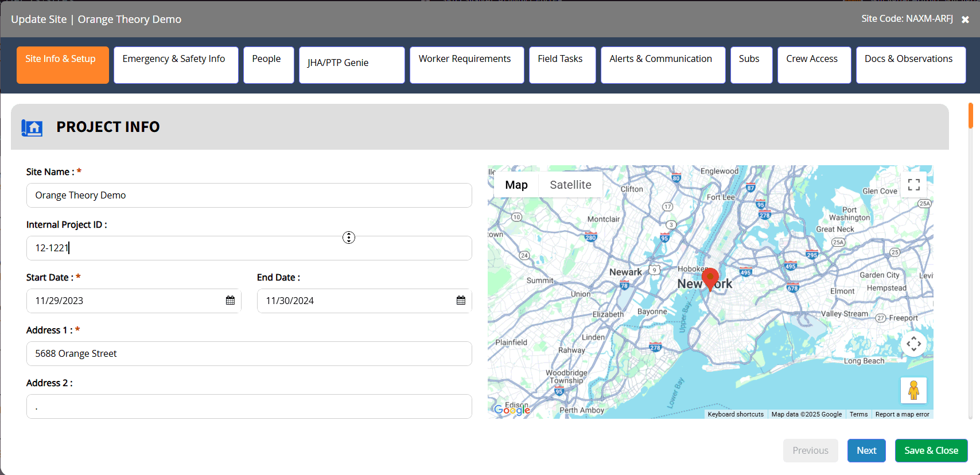
Task: Select the Field Tasks tab
Action: pyautogui.click(x=562, y=65)
